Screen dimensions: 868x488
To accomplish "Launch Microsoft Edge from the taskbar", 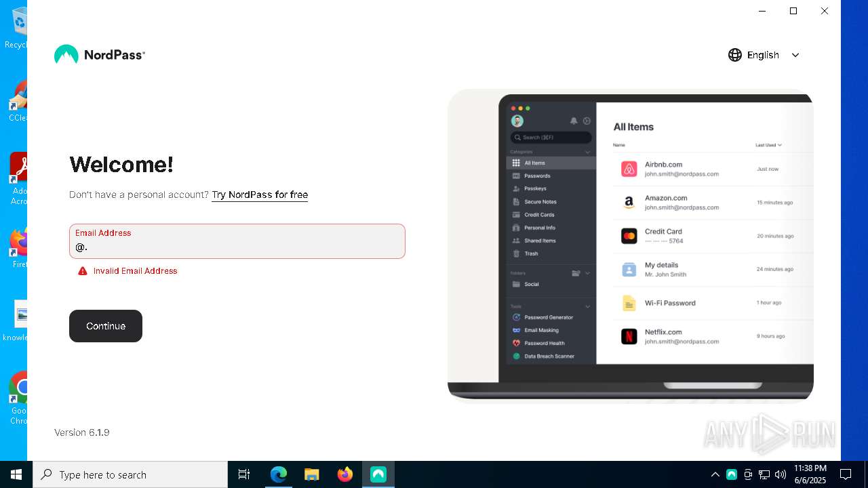I will point(279,474).
